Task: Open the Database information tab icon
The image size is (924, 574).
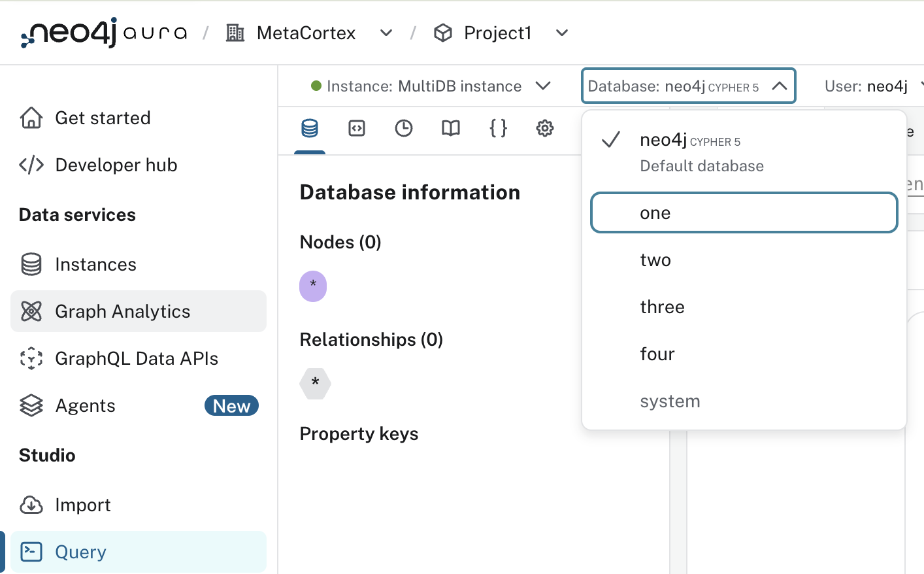Action: point(310,128)
